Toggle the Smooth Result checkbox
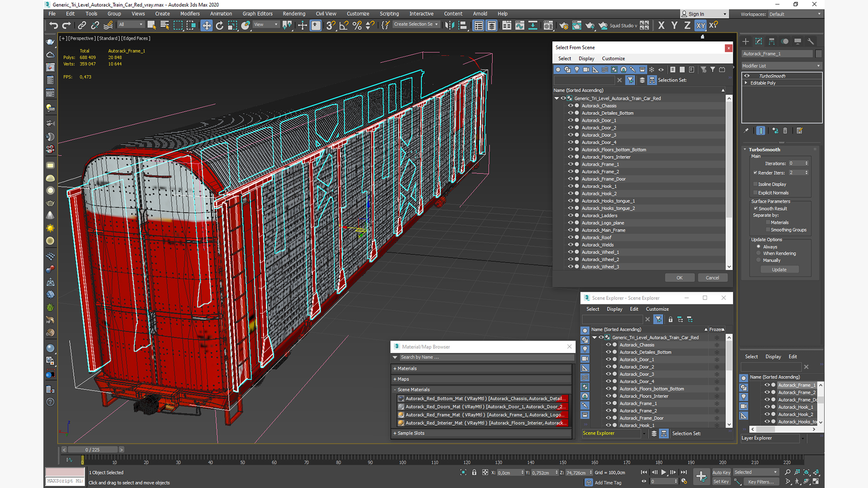 click(755, 208)
